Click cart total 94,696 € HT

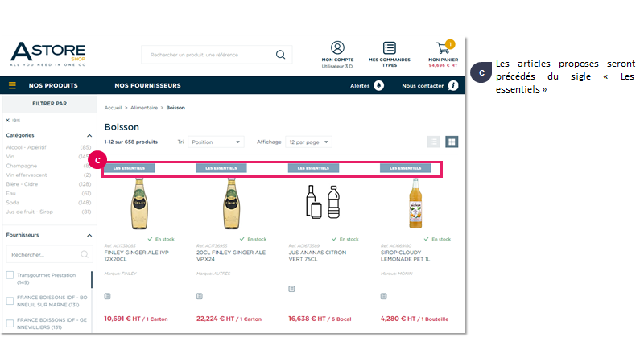444,65
